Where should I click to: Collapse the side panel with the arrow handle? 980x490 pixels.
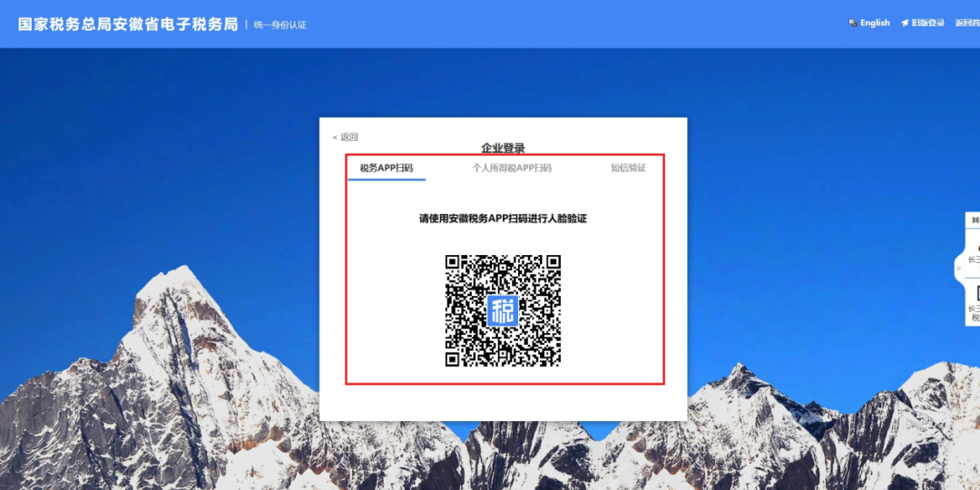pyautogui.click(x=959, y=268)
